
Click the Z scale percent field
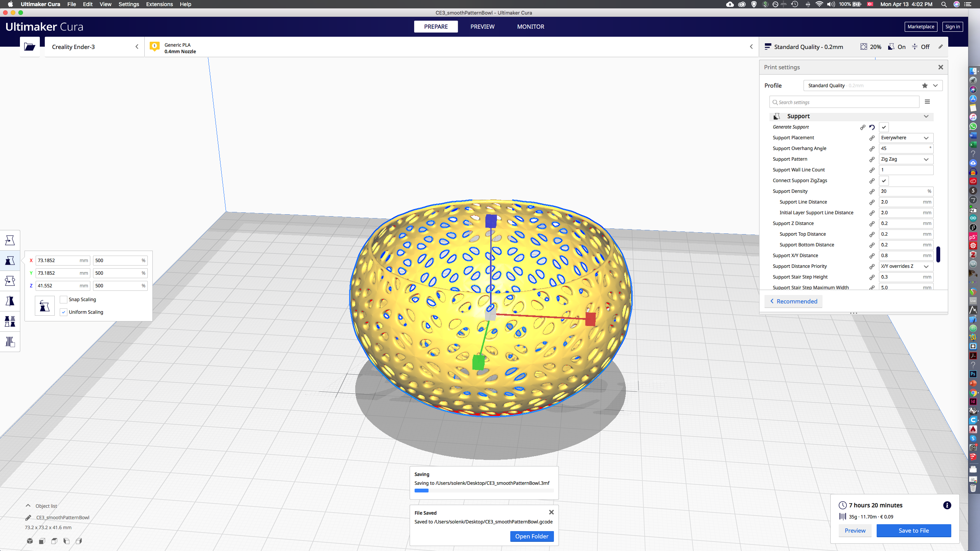(120, 286)
